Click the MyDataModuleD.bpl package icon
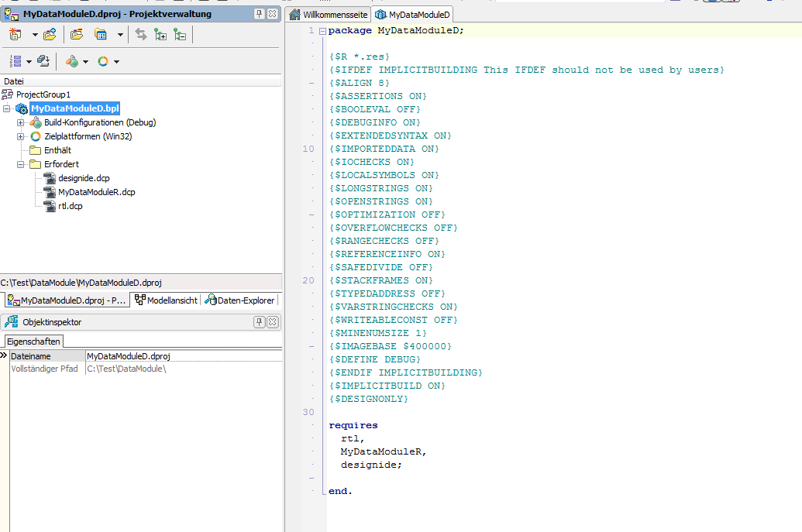This screenshot has width=802, height=532. pos(22,108)
